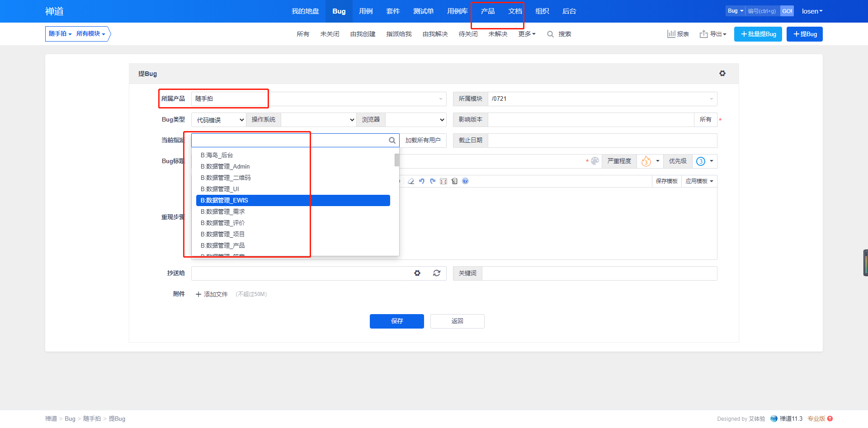Switch to the 未关闭 filter tab
This screenshot has width=868, height=428.
point(330,34)
